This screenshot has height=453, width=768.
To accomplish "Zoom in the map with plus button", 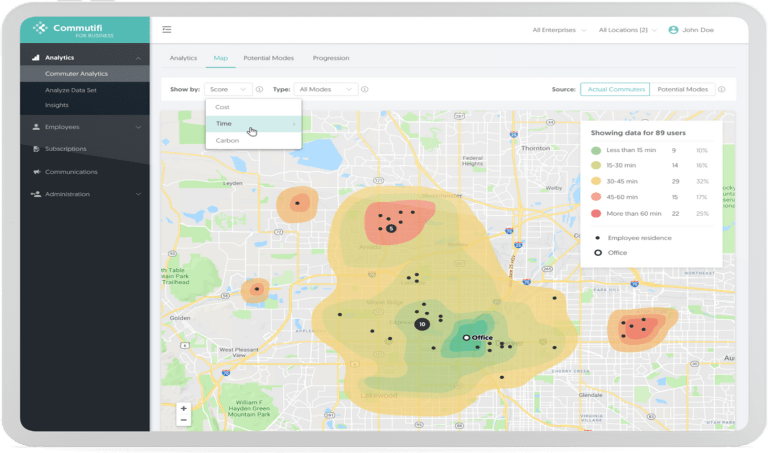I will (x=183, y=408).
